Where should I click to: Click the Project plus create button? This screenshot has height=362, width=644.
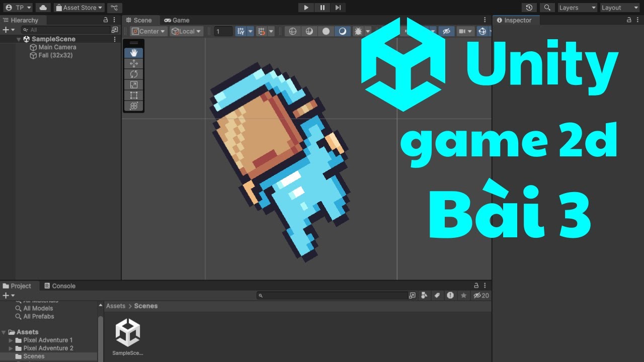[x=9, y=295]
